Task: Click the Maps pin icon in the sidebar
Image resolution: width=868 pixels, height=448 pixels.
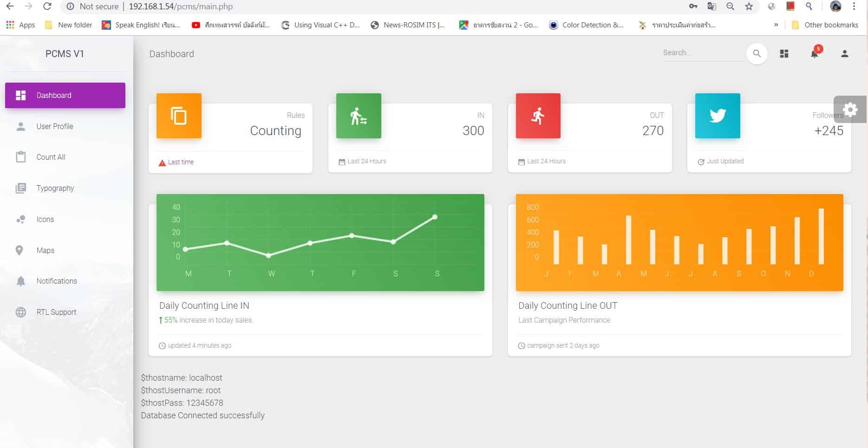Action: click(x=20, y=250)
